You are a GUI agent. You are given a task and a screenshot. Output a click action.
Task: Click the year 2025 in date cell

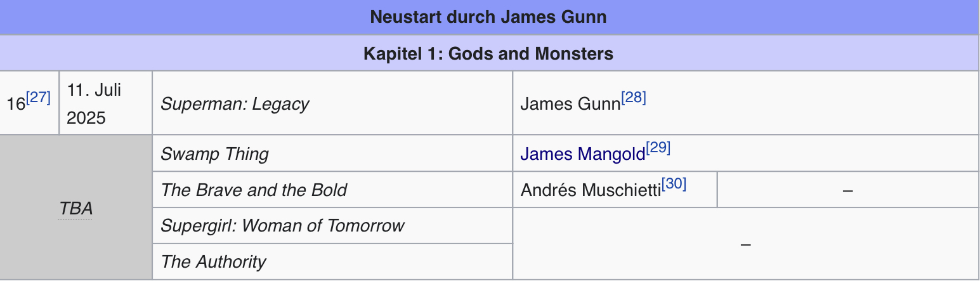[x=86, y=118]
